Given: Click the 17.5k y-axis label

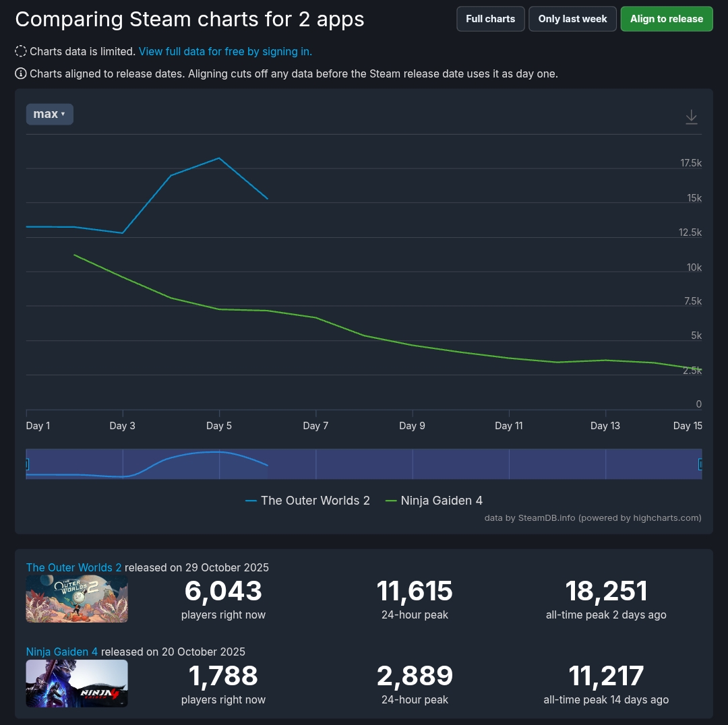Looking at the screenshot, I should (691, 163).
